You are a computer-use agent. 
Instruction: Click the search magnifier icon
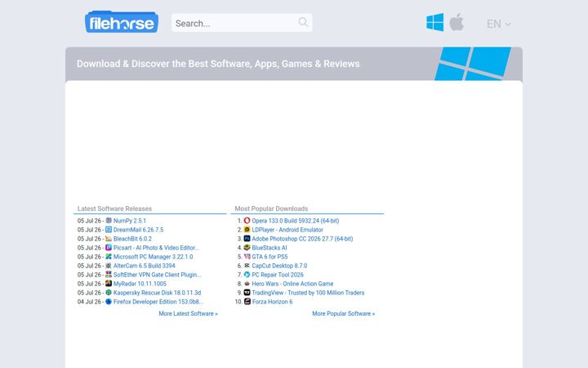click(x=303, y=22)
